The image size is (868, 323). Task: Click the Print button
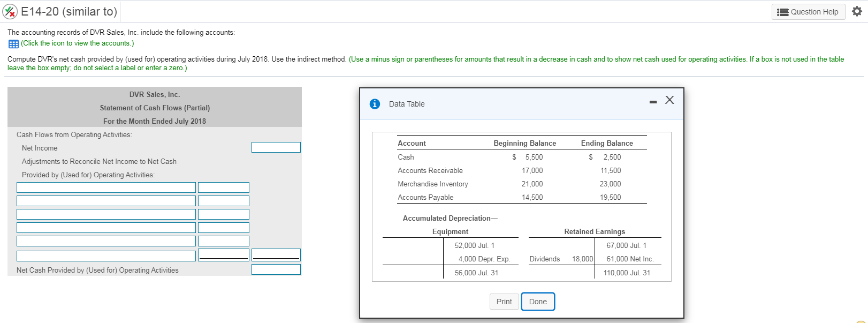(504, 302)
